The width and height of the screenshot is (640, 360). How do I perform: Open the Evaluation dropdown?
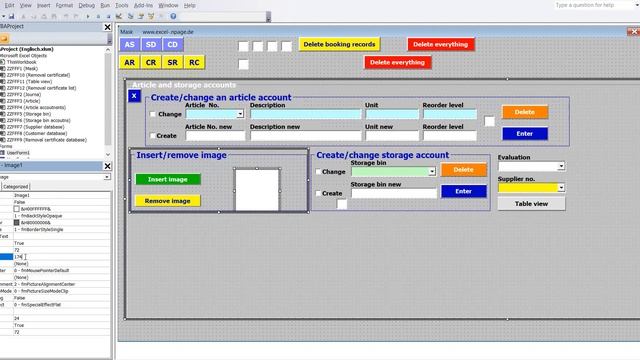[x=561, y=166]
